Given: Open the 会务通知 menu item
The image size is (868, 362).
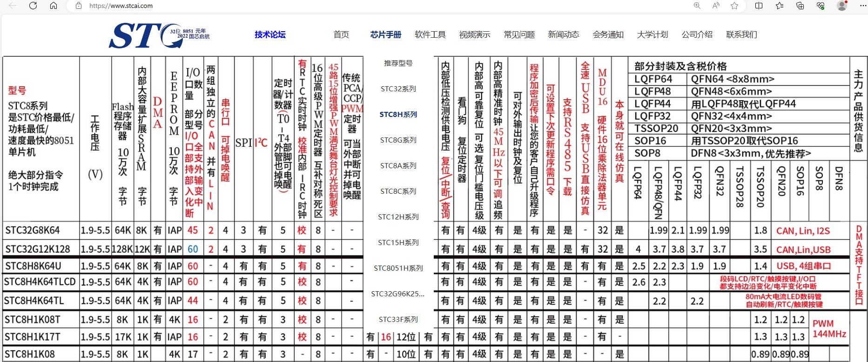Looking at the screenshot, I should (x=608, y=34).
